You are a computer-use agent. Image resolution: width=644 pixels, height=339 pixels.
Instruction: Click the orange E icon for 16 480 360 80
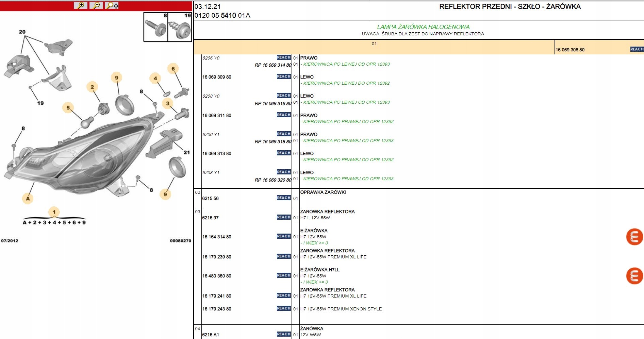coord(634,276)
